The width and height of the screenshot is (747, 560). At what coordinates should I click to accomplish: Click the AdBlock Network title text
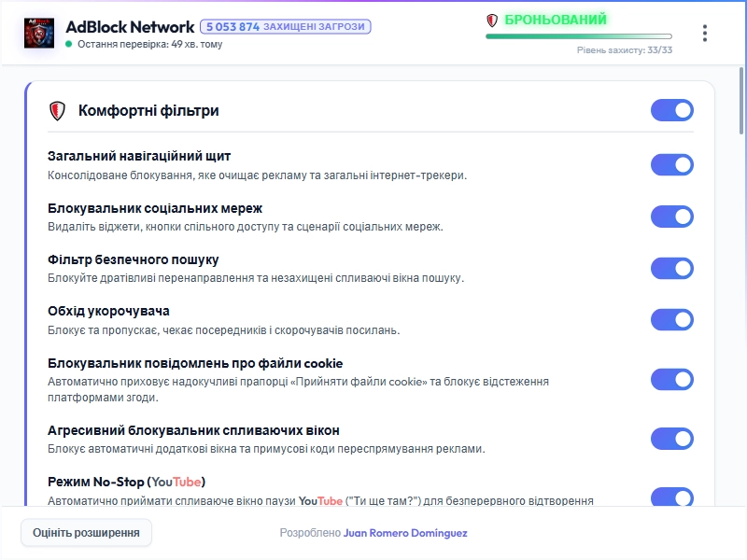click(130, 27)
